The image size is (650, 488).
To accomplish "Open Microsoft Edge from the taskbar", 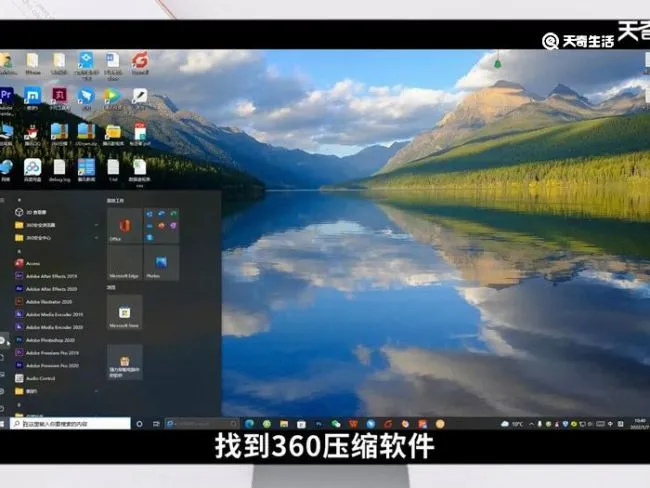I will point(250,424).
